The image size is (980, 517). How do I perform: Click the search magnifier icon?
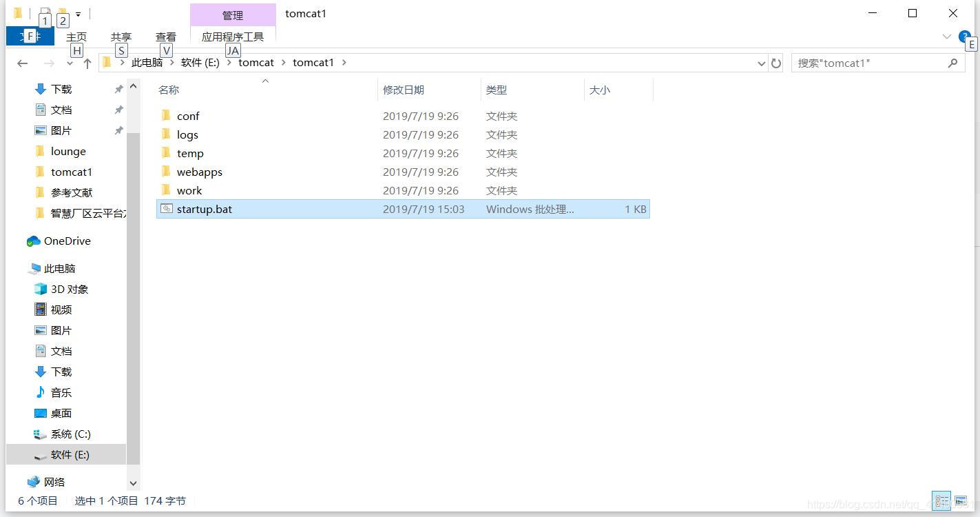(953, 63)
